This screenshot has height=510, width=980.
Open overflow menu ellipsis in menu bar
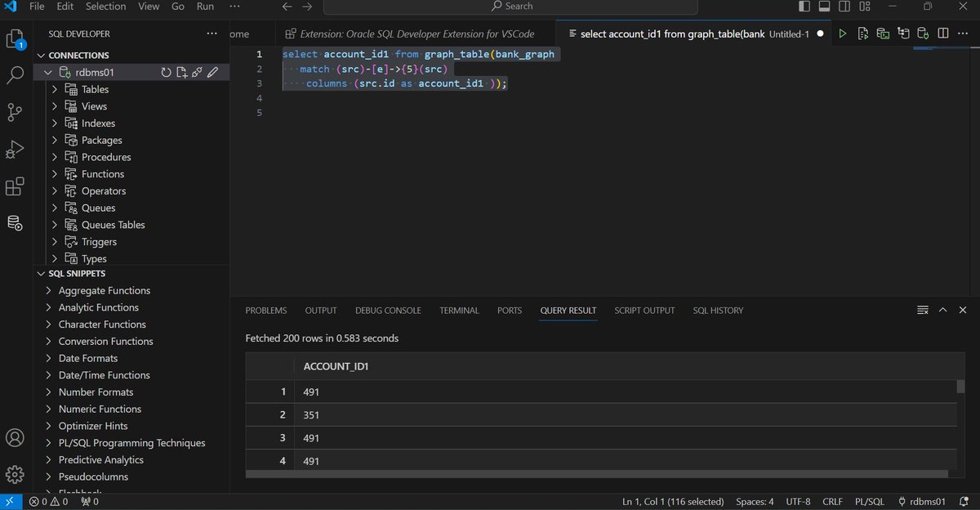[235, 7]
